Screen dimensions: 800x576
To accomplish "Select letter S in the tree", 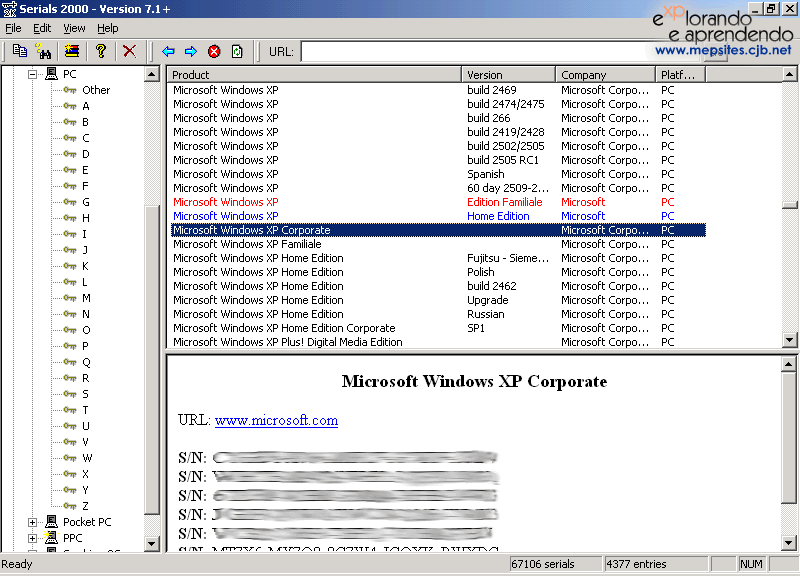I will [x=85, y=394].
